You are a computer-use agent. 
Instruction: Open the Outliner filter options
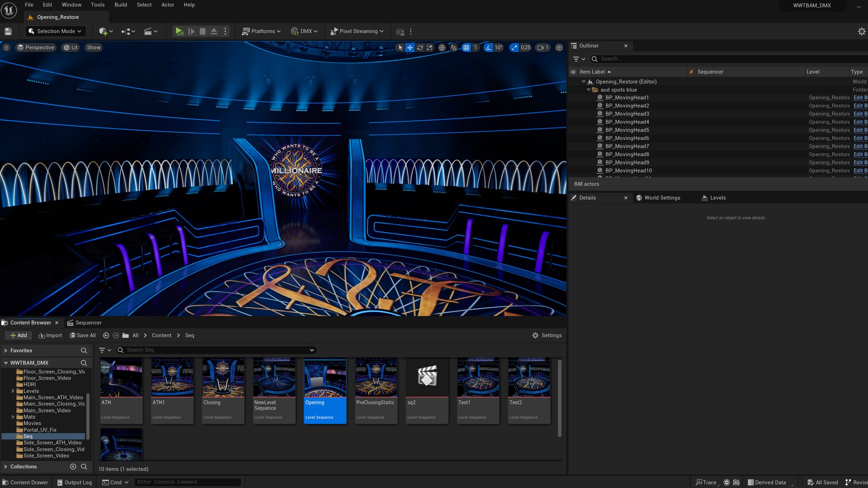[x=579, y=59]
